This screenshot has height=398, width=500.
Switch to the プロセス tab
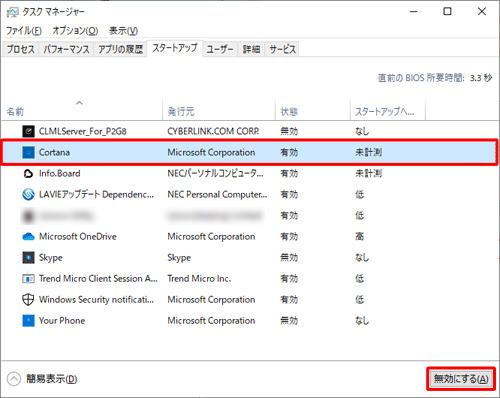click(x=21, y=49)
